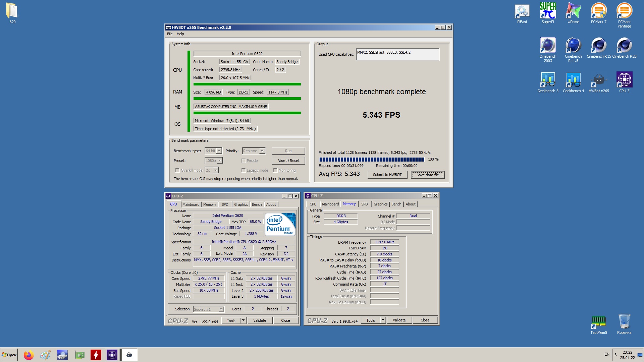The width and height of the screenshot is (644, 362).
Task: Launch Cinebench R11.5 shortcut
Action: pos(573,50)
